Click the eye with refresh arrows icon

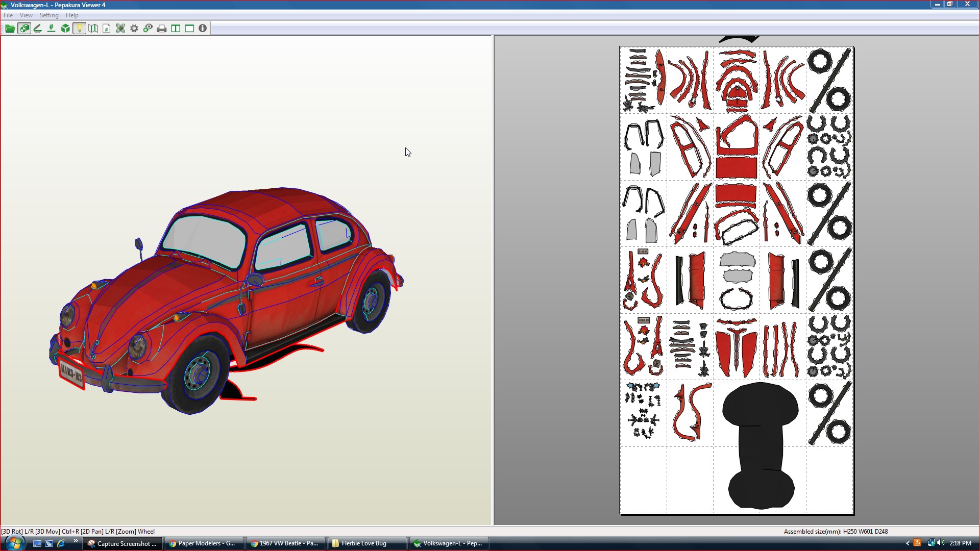tap(148, 29)
